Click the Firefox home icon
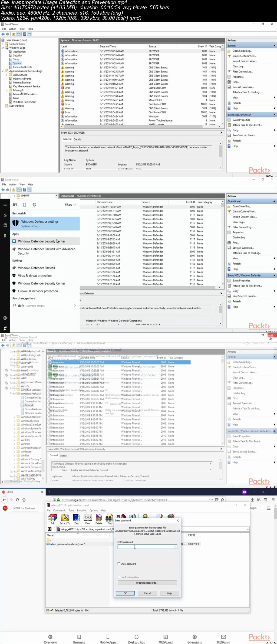Screen dimensions: 277x644 tap(24, 500)
